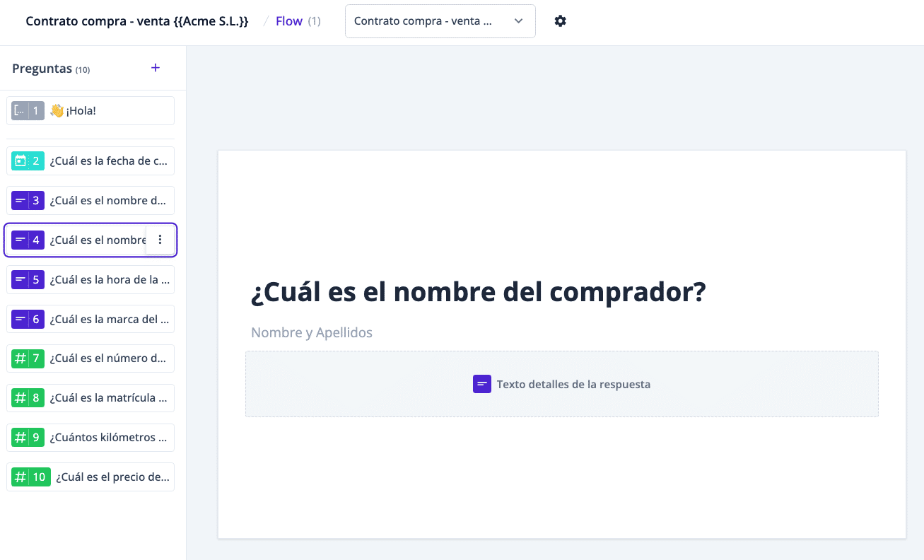This screenshot has width=924, height=560.
Task: Click the dropdown chevron arrow in header
Action: [518, 21]
